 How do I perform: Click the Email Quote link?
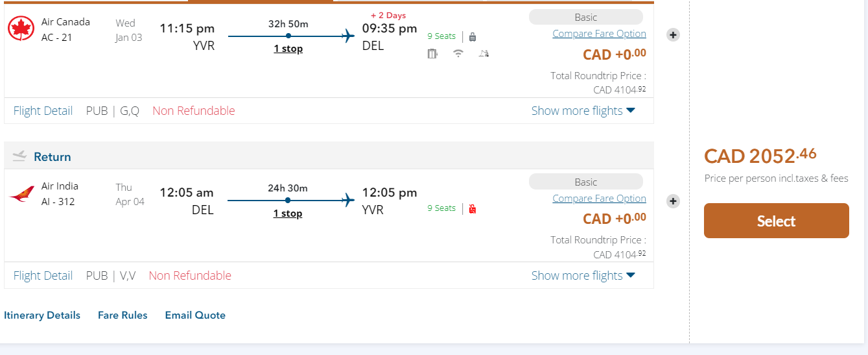click(195, 315)
